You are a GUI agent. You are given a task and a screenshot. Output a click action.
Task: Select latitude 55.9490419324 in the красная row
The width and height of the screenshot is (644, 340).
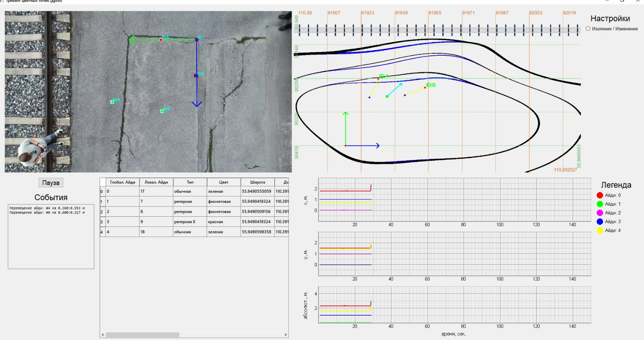(x=258, y=222)
